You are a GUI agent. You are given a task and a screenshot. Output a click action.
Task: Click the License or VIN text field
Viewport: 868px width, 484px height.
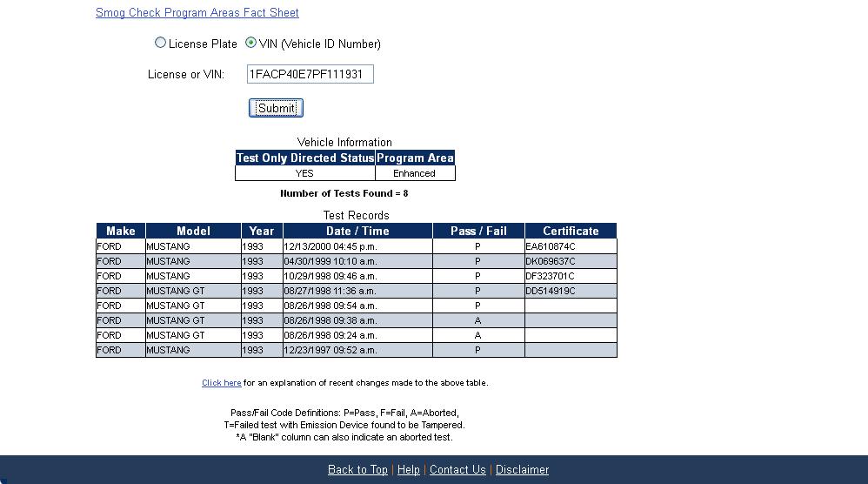point(310,75)
